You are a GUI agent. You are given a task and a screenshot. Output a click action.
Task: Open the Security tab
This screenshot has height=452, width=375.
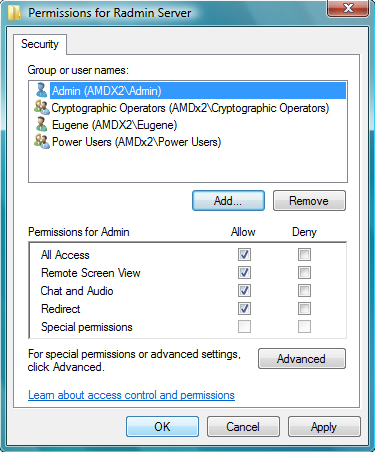coord(40,44)
